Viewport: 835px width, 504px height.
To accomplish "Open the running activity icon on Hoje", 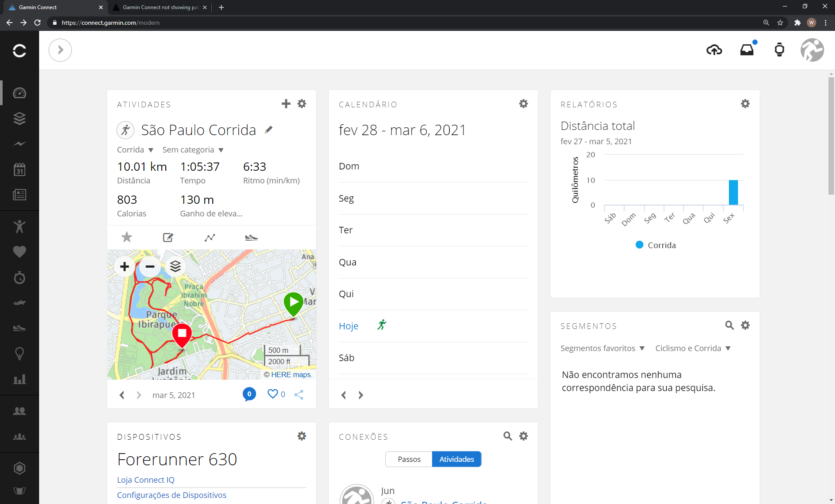I will (382, 325).
